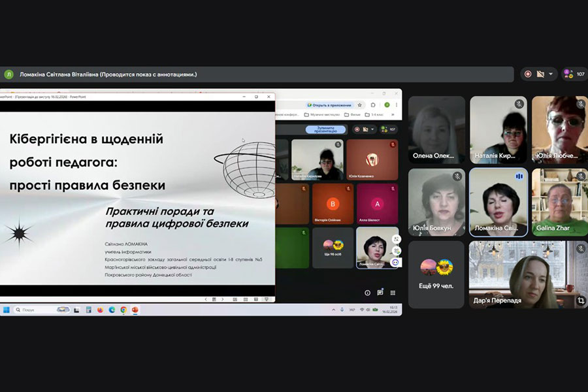The image size is (588, 392).
Task: Expand the dropdown arrow beside camera-off icon
Action: click(x=551, y=74)
